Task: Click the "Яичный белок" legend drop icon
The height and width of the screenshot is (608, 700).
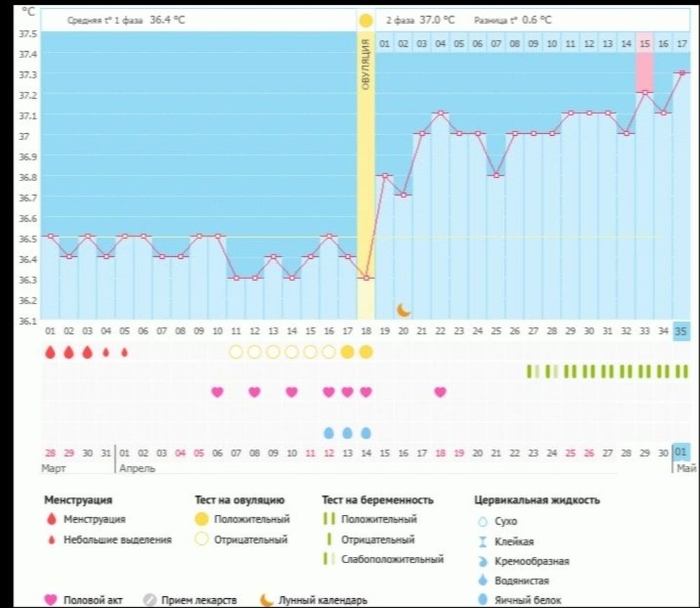Action: [482, 600]
